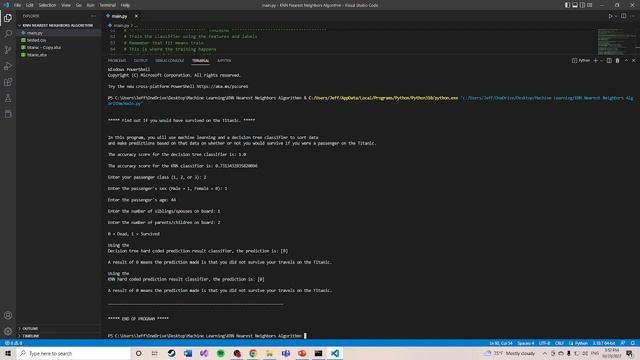Switch to the Terminal panel tab
This screenshot has width=640, height=360.
[x=200, y=60]
